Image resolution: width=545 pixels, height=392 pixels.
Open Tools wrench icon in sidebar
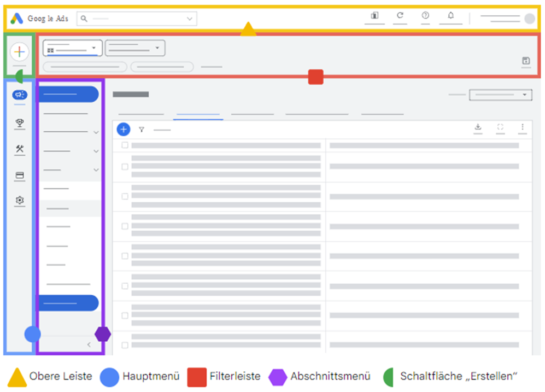[x=20, y=149]
